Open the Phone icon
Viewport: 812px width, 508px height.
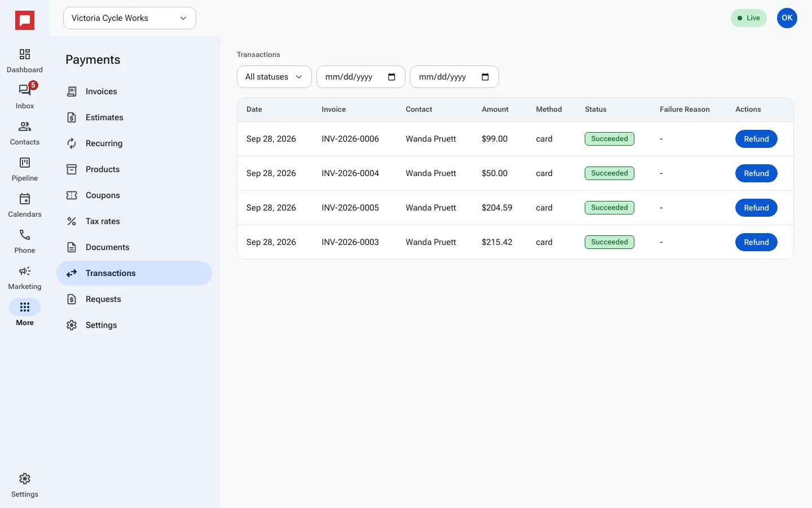[x=25, y=235]
